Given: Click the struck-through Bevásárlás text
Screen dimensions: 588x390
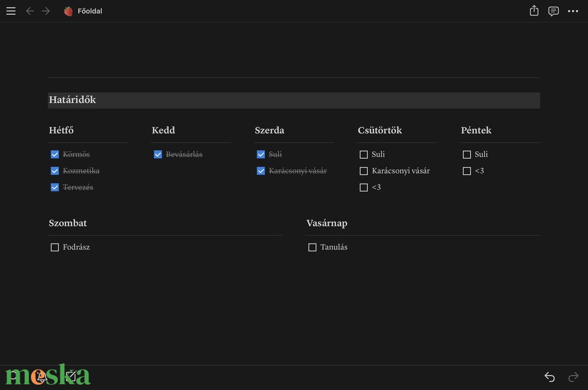Looking at the screenshot, I should click(x=184, y=154).
